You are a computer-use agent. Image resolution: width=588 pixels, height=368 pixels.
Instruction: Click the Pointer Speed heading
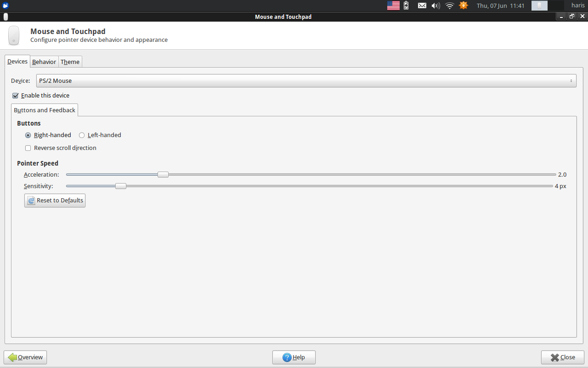coord(38,163)
